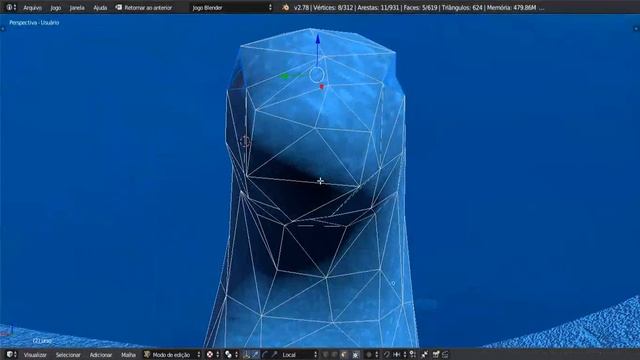640x360 pixels.
Task: Open the Local transform orientation dropdown
Action: tap(299, 355)
